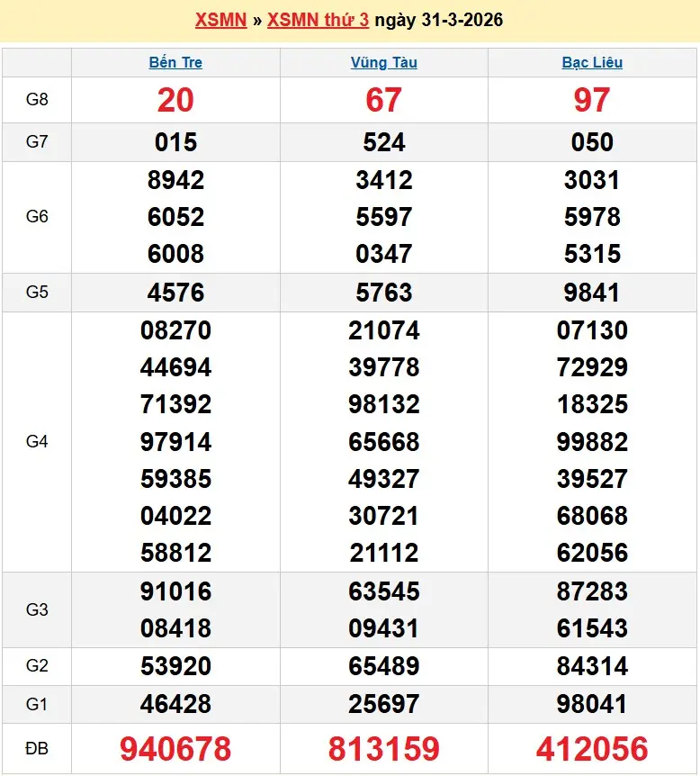Image resolution: width=700 pixels, height=776 pixels.
Task: Select the G8 result 97 for Bạc Liêu
Action: coord(592,100)
